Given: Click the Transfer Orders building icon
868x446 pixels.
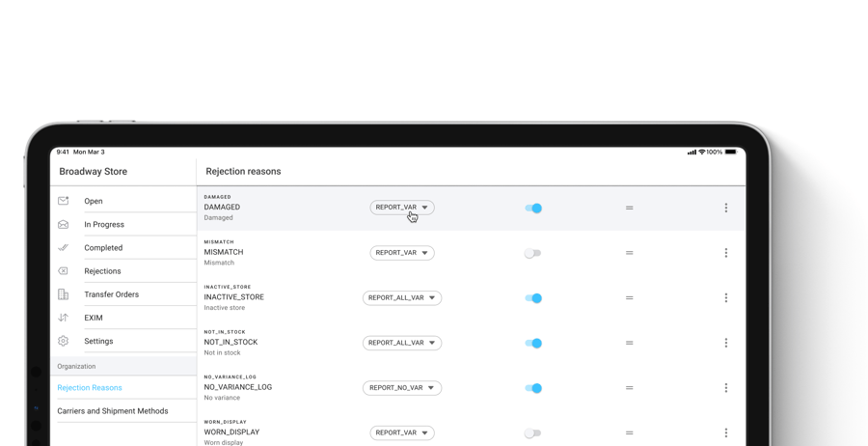Looking at the screenshot, I should pos(64,294).
